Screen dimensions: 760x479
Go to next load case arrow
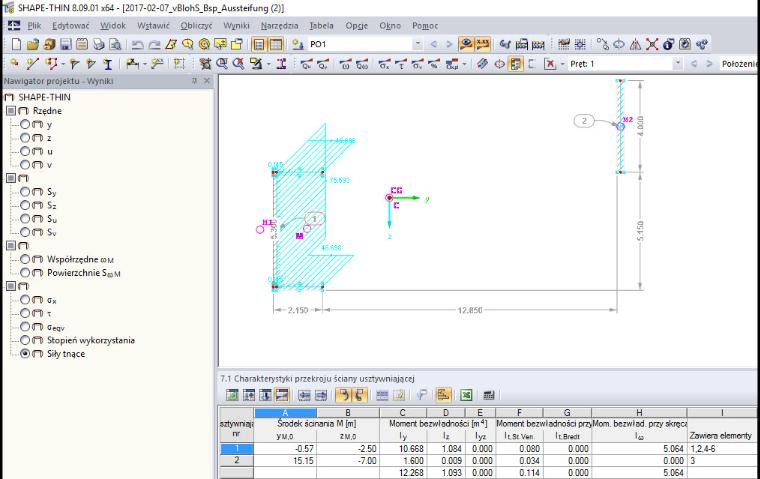pos(449,44)
